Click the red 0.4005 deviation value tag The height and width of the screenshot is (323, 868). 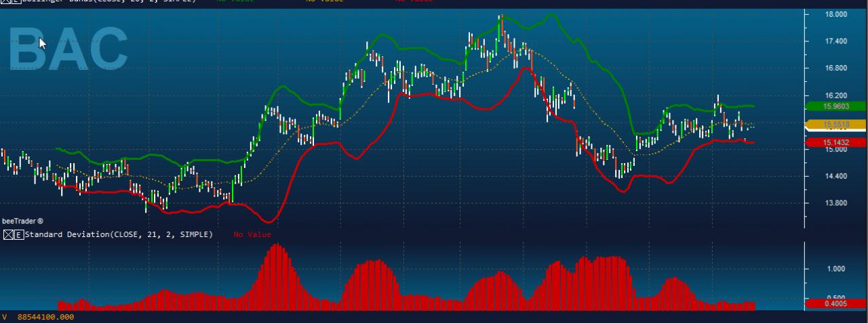(836, 304)
